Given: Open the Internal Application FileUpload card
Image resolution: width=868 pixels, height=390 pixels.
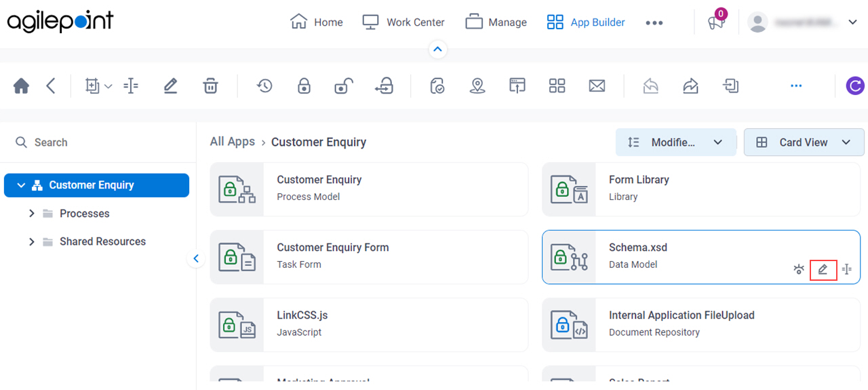Looking at the screenshot, I should tap(701, 325).
